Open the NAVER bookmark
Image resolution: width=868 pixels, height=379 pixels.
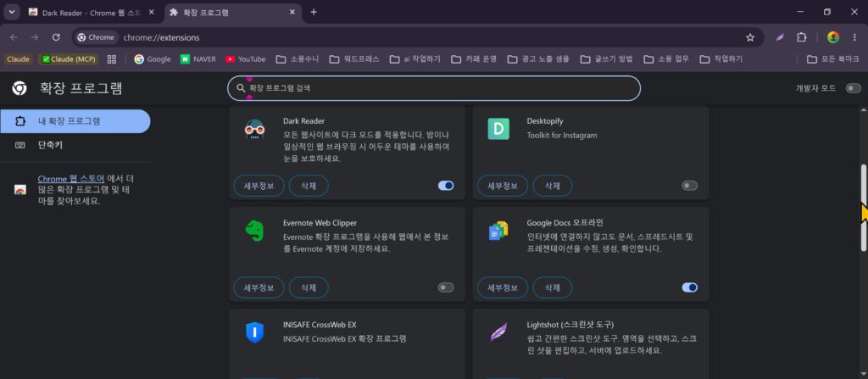pos(198,59)
